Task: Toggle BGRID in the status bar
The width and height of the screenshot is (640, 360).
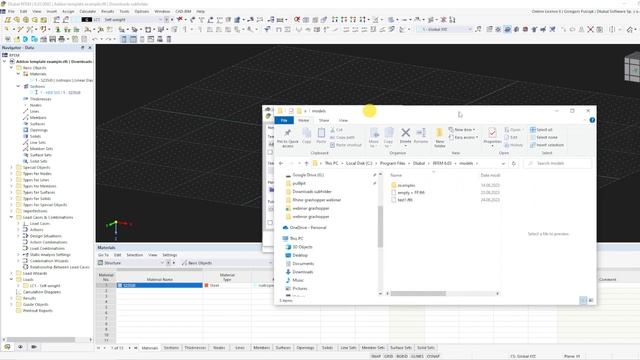Action: coord(402,356)
